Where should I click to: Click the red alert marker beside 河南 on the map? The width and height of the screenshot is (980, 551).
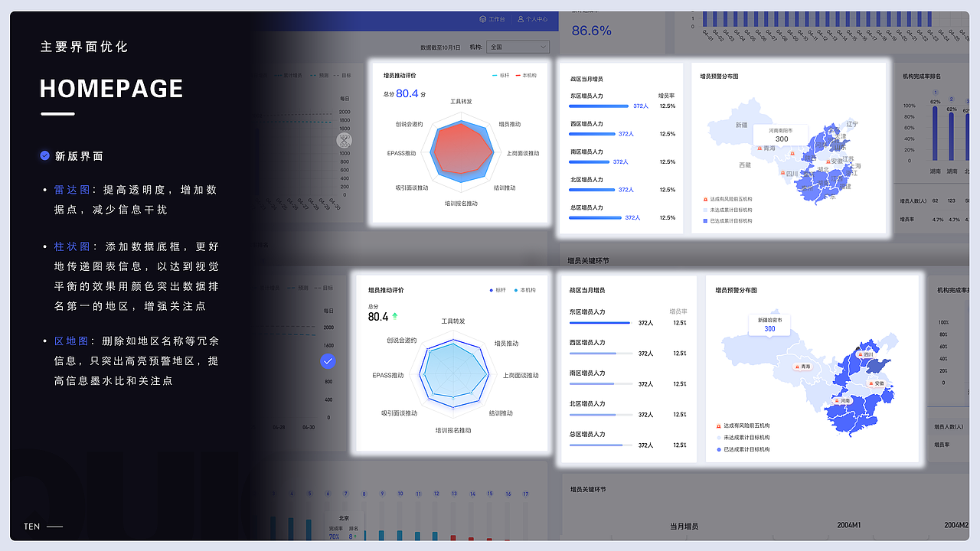coord(837,401)
